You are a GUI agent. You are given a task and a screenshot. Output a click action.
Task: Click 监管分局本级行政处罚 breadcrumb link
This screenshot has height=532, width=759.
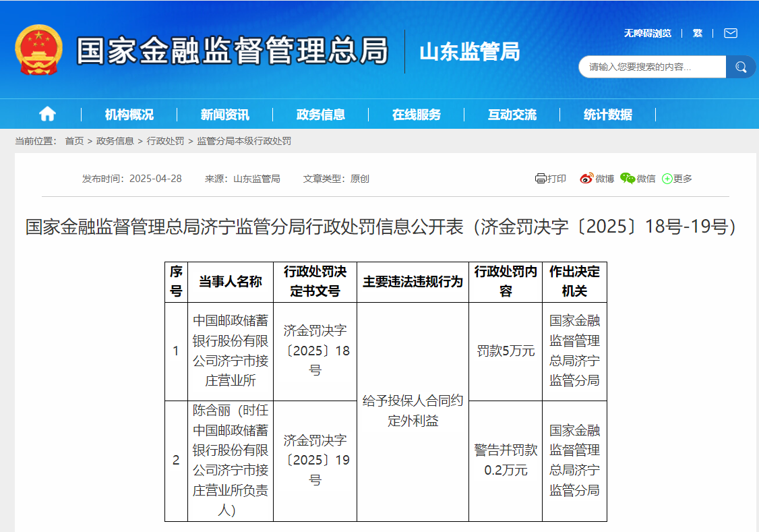(x=244, y=141)
